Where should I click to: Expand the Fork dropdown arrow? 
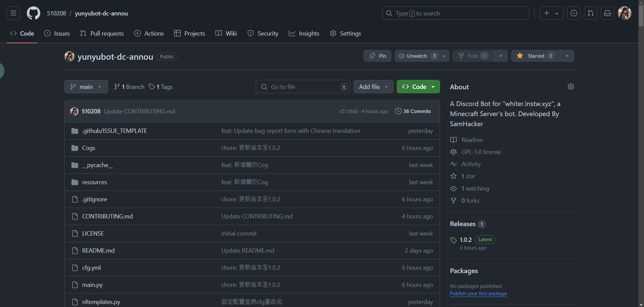pyautogui.click(x=500, y=56)
